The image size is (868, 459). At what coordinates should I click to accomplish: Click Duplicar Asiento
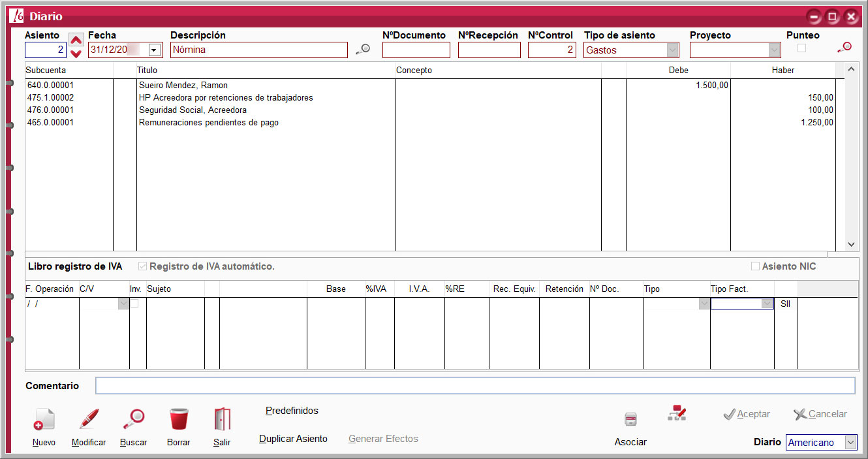click(x=293, y=439)
